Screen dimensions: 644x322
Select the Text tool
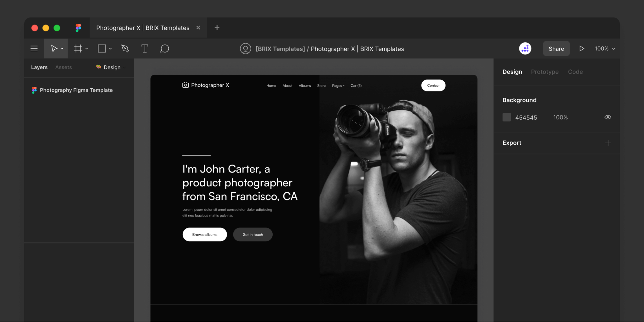click(x=145, y=48)
